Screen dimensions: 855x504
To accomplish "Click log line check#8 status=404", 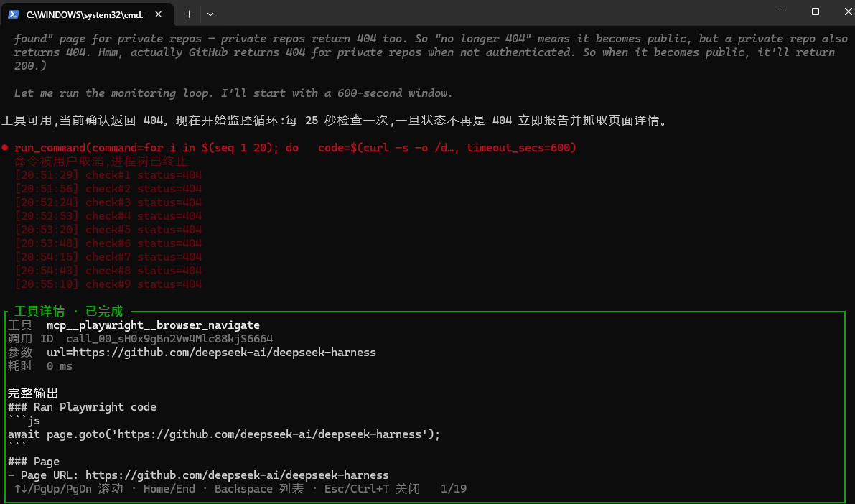I will [x=108, y=271].
